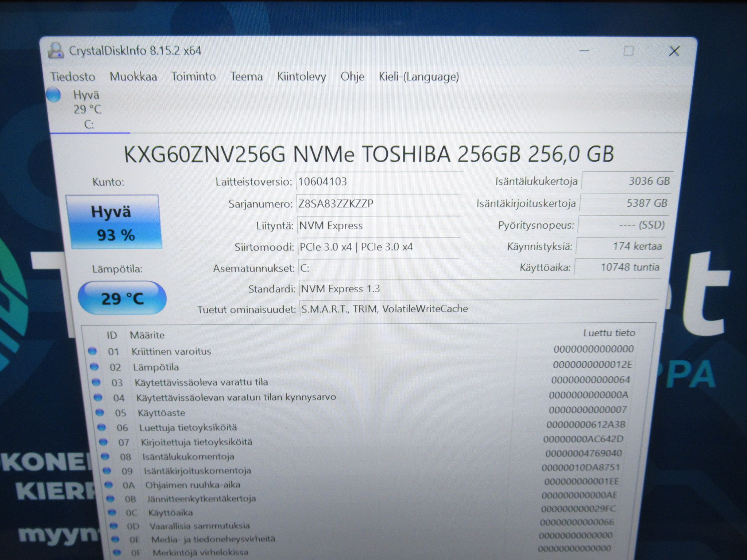Screen dimensions: 747x560
Task: Click the CrystalDiskInfo app icon in title bar
Action: [56, 50]
